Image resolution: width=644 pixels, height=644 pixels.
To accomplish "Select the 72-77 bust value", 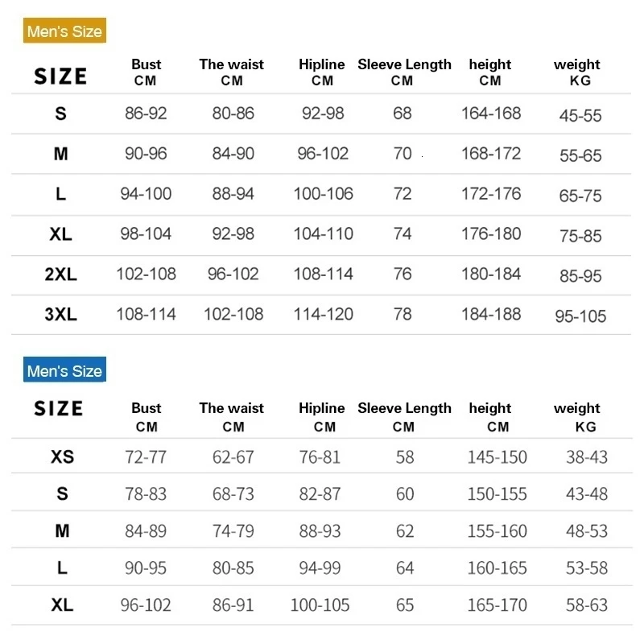I will 146,457.
